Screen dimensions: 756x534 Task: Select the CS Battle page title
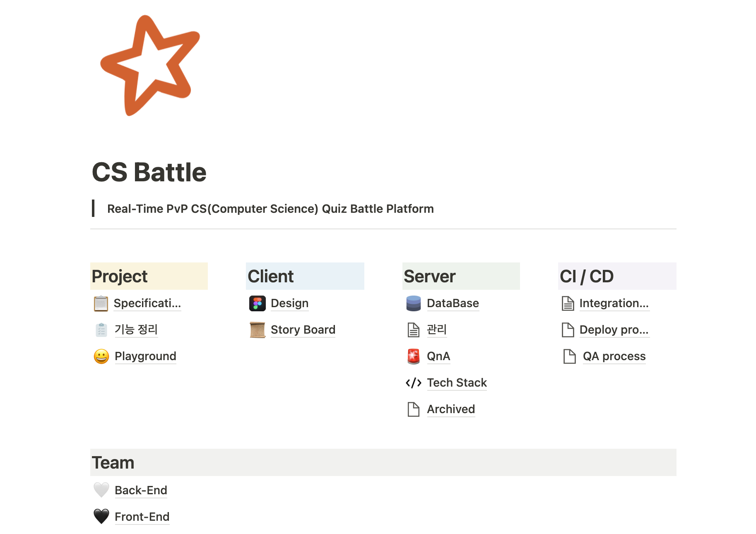(149, 172)
